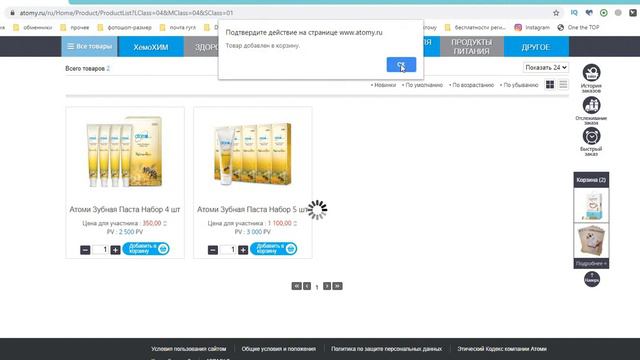640x360 pixels.
Task: Open 'Условия пользования сайтом' footer link
Action: click(x=189, y=349)
